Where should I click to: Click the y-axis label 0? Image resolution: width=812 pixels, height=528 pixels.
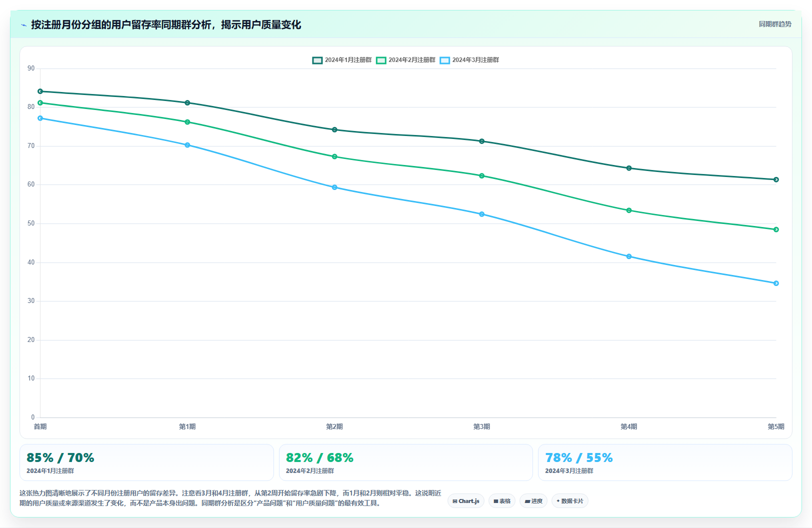point(33,417)
